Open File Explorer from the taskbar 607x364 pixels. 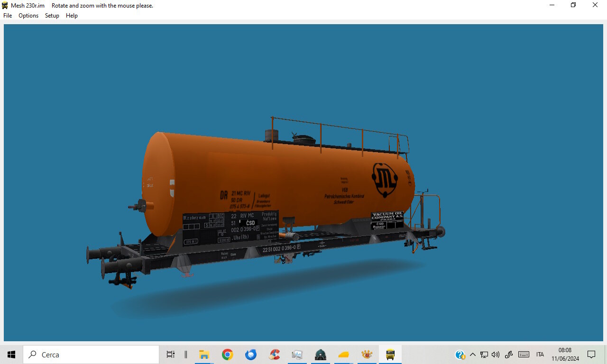click(x=204, y=355)
